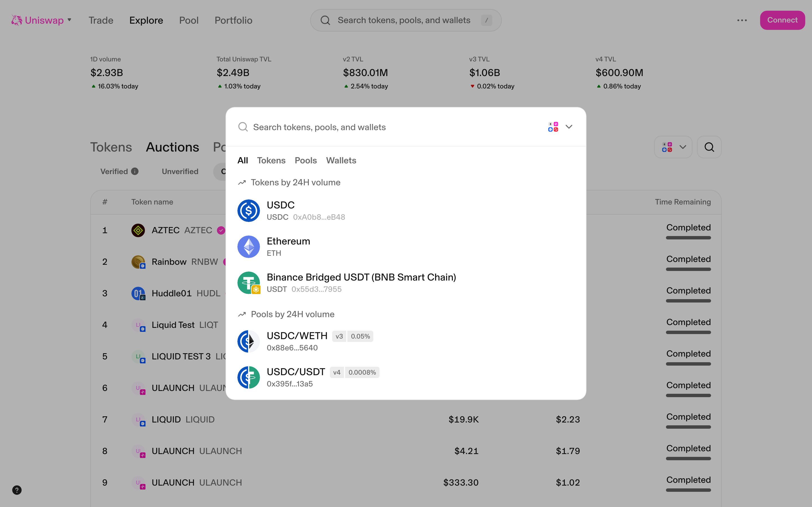
Task: Click the Ethereum ETH token icon
Action: tap(248, 246)
